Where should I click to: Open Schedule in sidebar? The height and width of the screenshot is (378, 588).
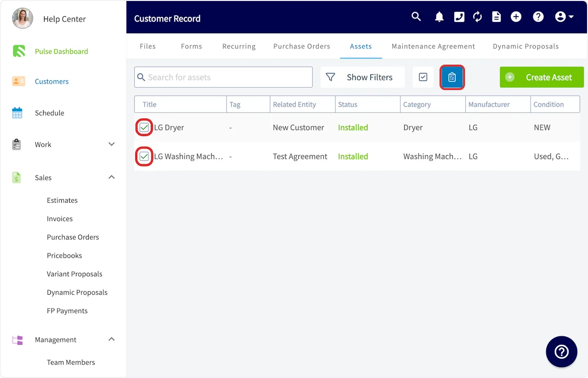(49, 113)
